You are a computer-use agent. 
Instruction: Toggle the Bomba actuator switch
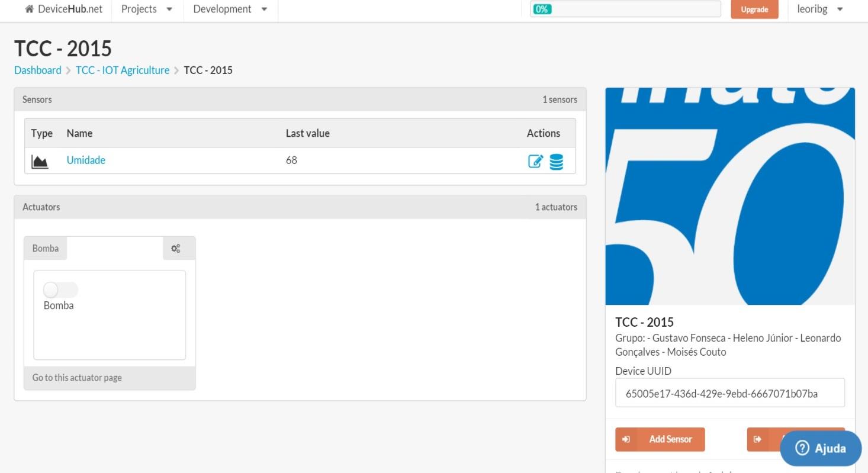(x=60, y=290)
